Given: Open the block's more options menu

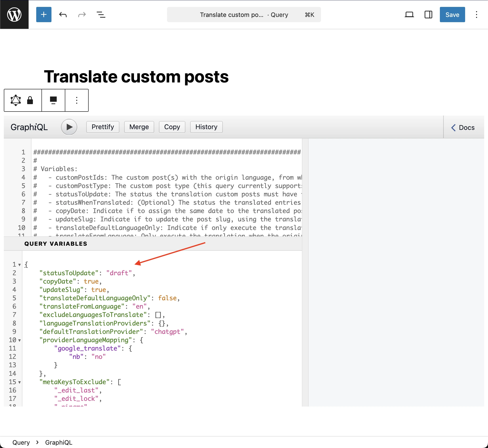Looking at the screenshot, I should pyautogui.click(x=76, y=100).
